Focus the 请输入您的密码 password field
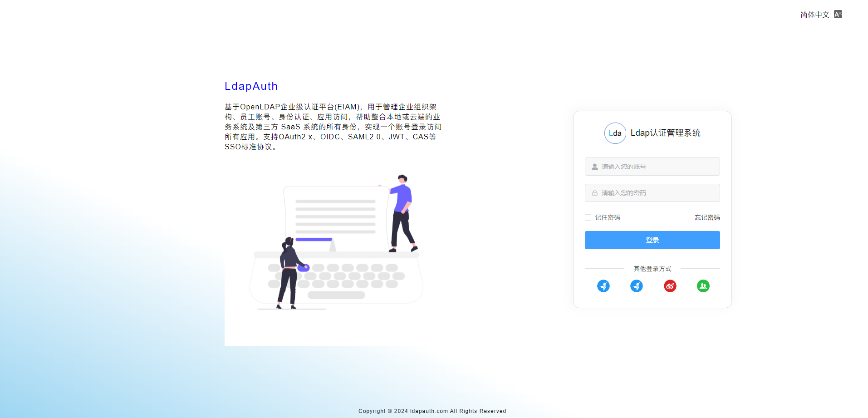 pos(652,193)
